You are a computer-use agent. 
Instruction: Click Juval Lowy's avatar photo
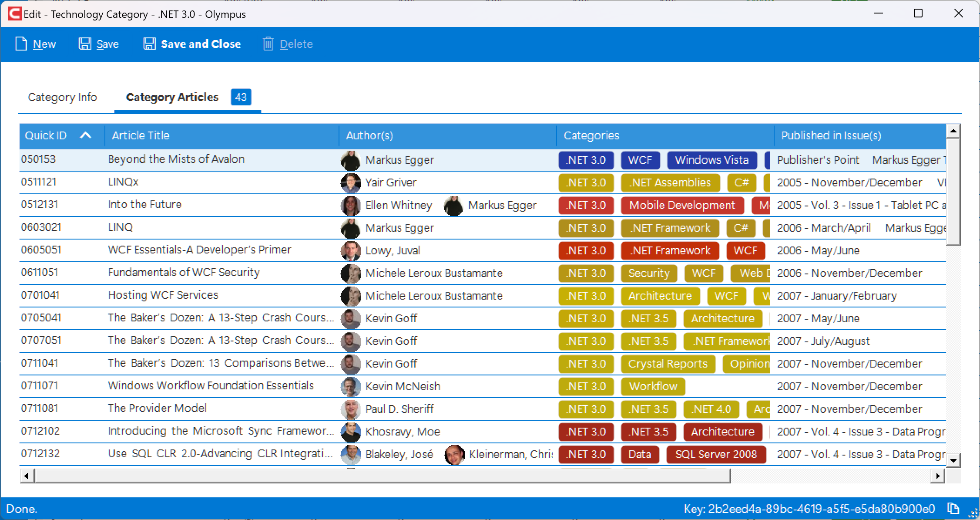coord(351,250)
